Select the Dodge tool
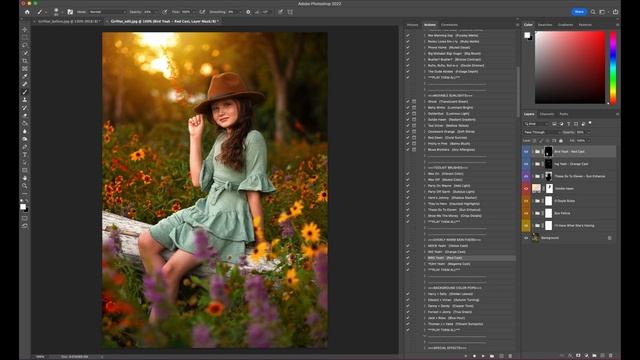The image size is (640, 360). click(x=25, y=139)
